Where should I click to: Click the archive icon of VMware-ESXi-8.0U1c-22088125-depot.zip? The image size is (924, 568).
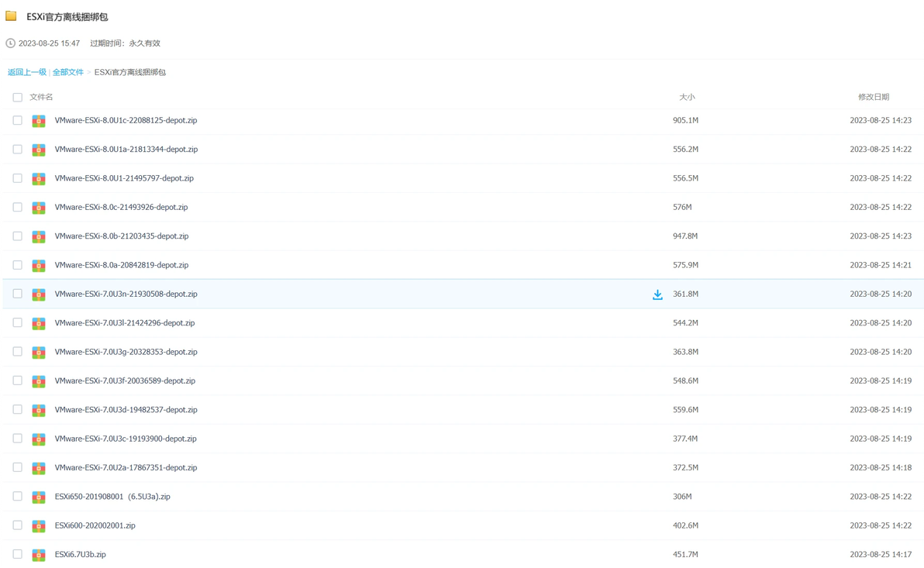point(39,121)
